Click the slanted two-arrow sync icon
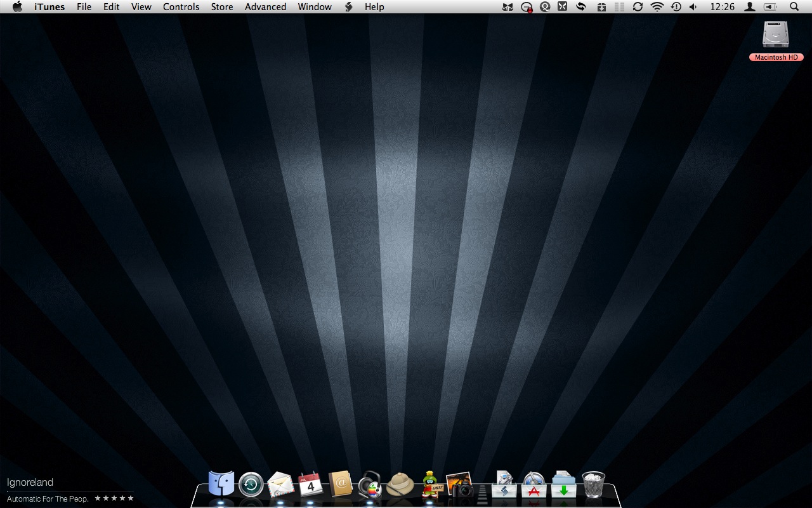Image resolution: width=812 pixels, height=508 pixels. point(580,7)
